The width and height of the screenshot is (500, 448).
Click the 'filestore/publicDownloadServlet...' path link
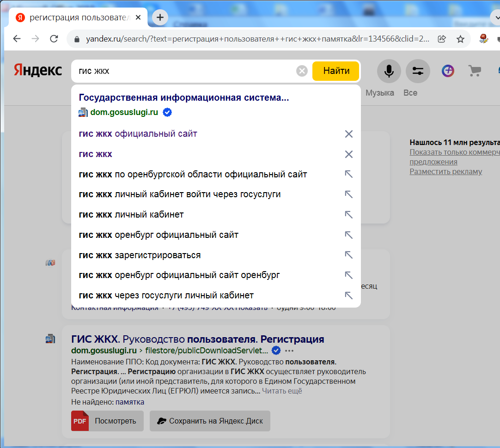(206, 351)
